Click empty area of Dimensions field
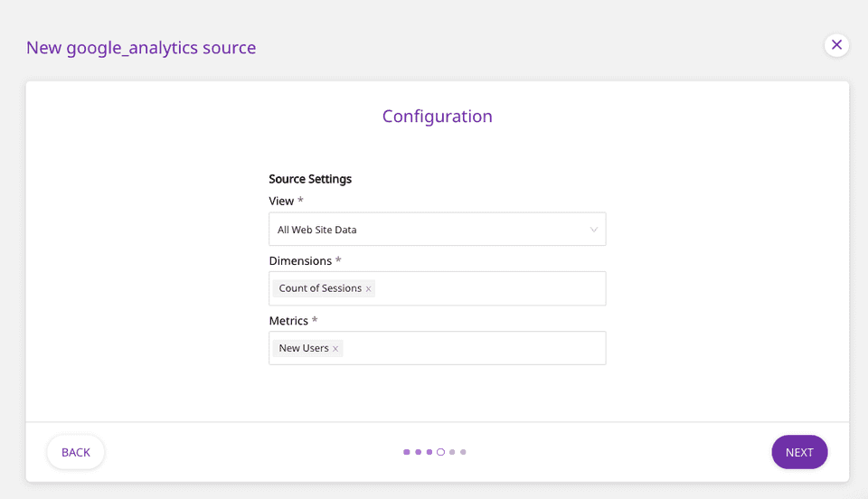868x499 pixels. (488, 289)
